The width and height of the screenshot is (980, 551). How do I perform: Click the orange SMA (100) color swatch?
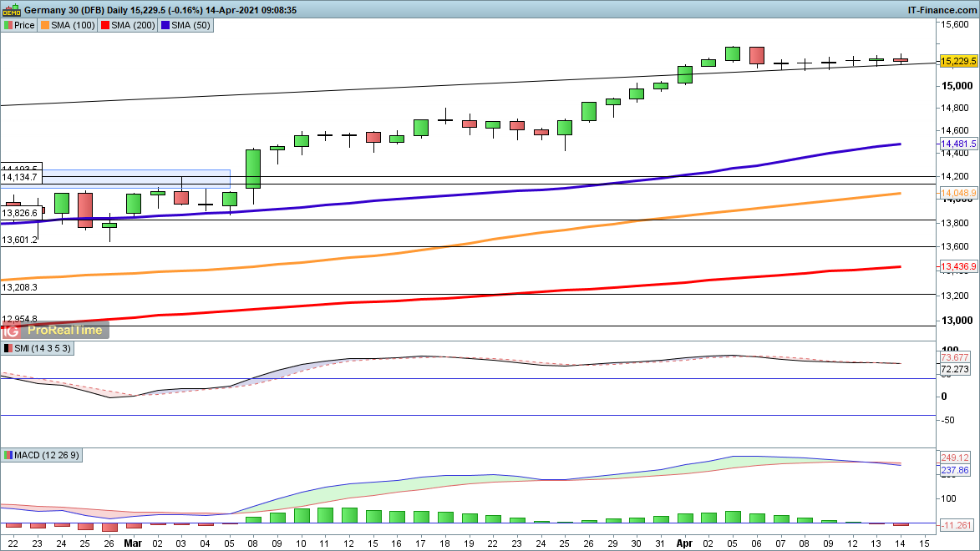point(46,25)
